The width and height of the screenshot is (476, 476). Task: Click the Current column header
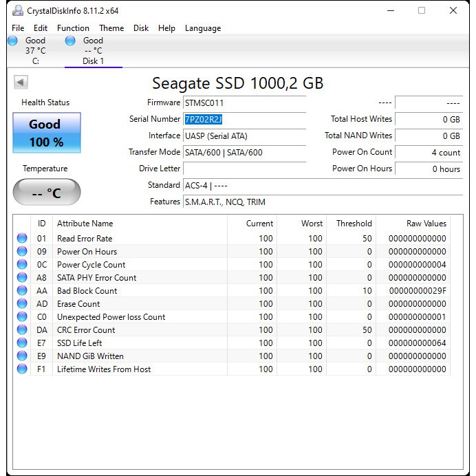tap(252, 224)
